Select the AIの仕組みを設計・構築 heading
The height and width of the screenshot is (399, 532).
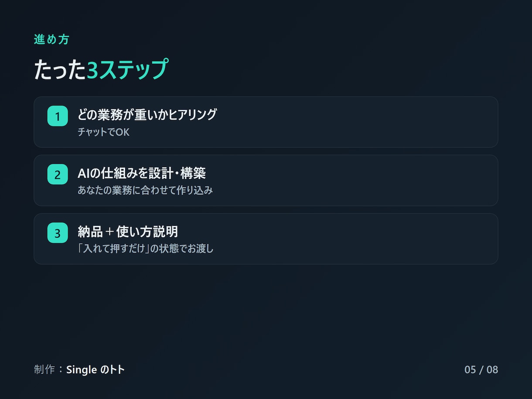click(x=142, y=173)
